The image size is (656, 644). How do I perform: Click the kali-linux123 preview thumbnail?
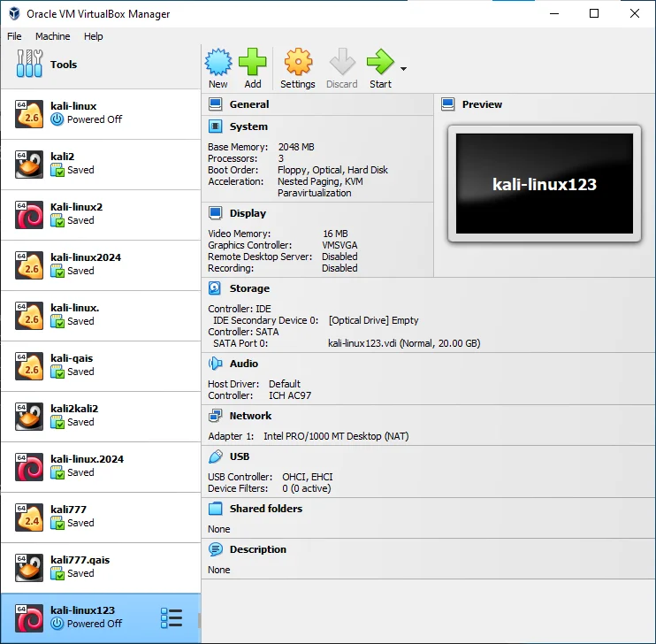coord(545,183)
